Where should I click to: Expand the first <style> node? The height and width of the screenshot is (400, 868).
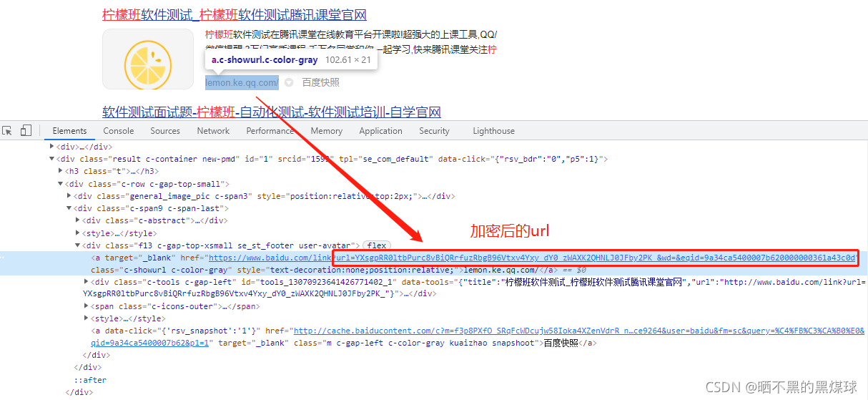tap(77, 233)
